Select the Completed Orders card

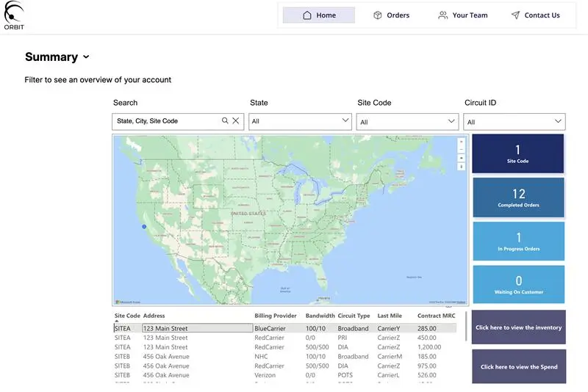click(518, 197)
